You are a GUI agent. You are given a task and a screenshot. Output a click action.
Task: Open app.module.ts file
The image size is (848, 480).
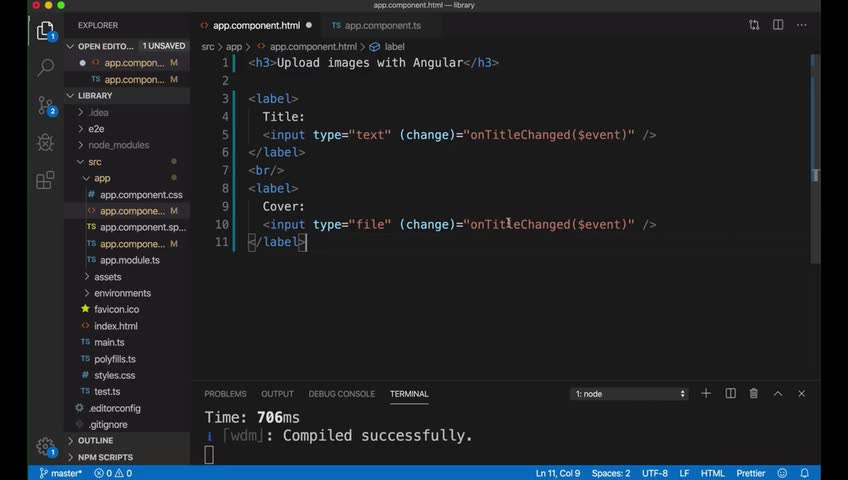[129, 260]
